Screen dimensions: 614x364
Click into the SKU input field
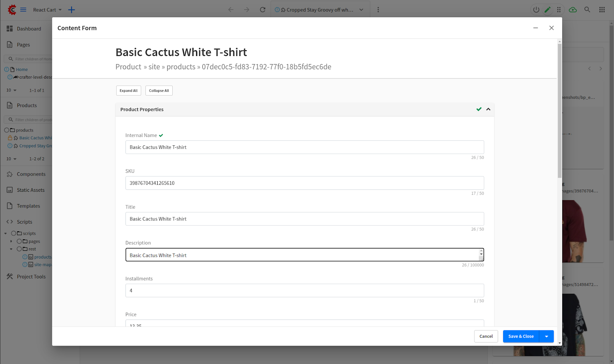[x=304, y=183]
